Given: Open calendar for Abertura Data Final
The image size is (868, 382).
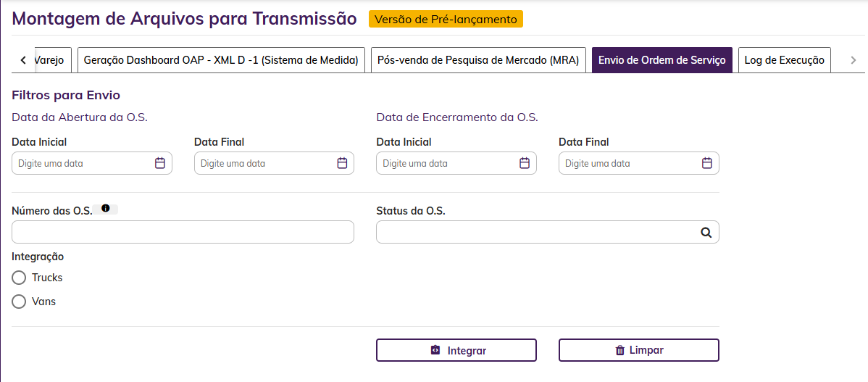Looking at the screenshot, I should point(342,163).
